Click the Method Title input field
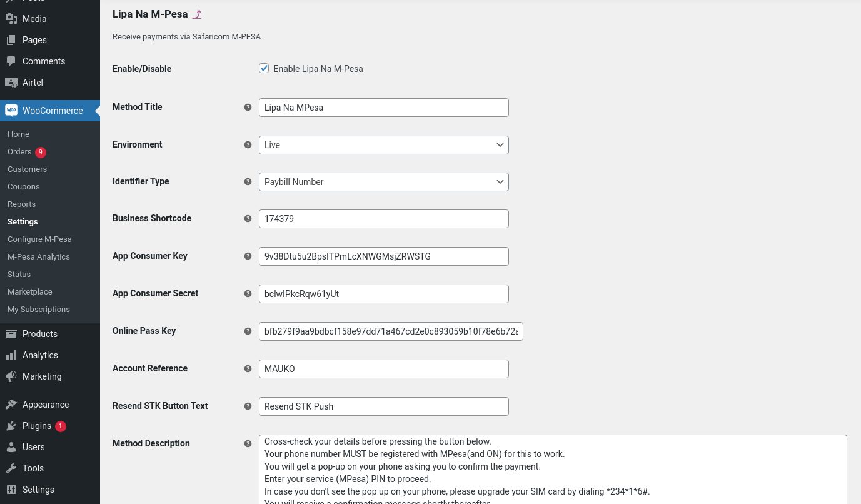The height and width of the screenshot is (504, 861). (x=384, y=108)
